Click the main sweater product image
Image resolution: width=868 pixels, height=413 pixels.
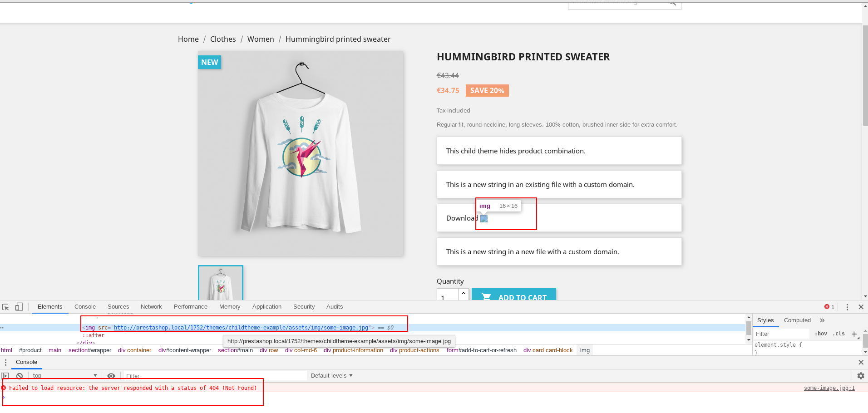pos(301,153)
